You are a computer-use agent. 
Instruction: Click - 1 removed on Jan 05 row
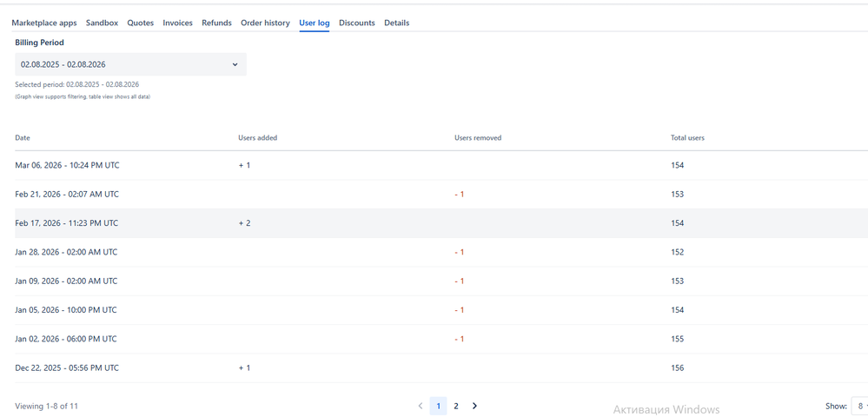click(460, 310)
